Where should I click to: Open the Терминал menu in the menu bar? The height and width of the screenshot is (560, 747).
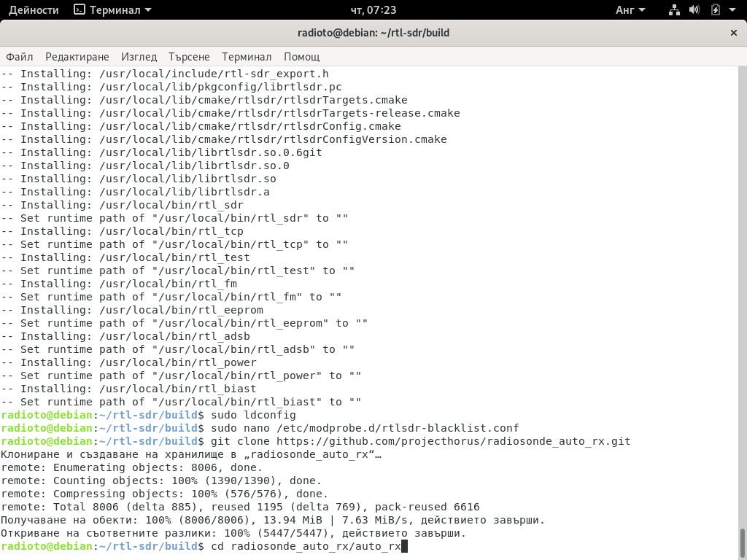coord(247,57)
